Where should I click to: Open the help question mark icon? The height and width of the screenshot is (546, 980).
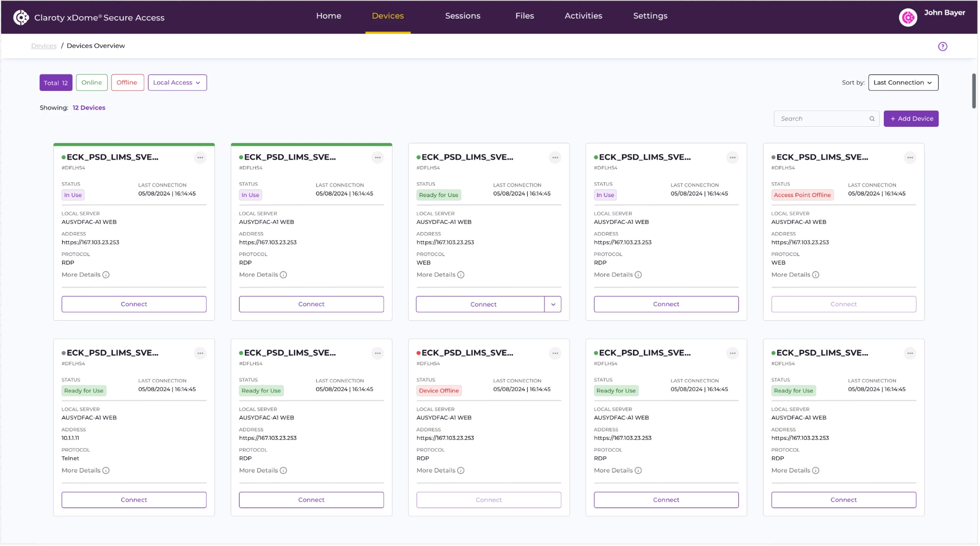(x=942, y=46)
